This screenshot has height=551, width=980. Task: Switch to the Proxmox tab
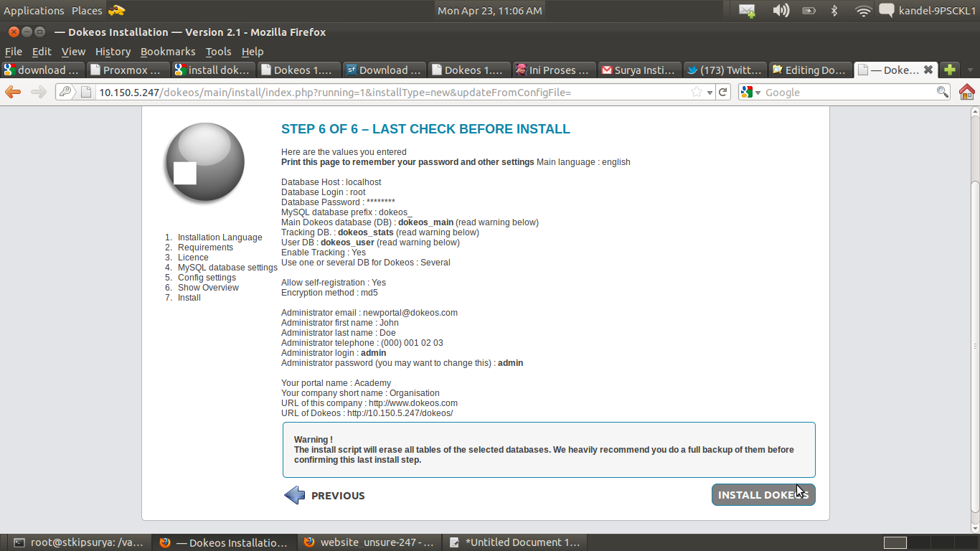click(x=128, y=70)
